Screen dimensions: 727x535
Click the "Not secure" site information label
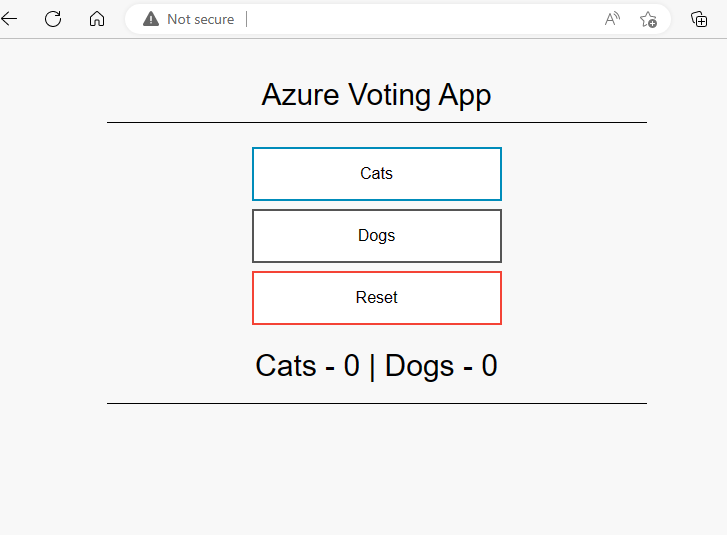pos(200,19)
